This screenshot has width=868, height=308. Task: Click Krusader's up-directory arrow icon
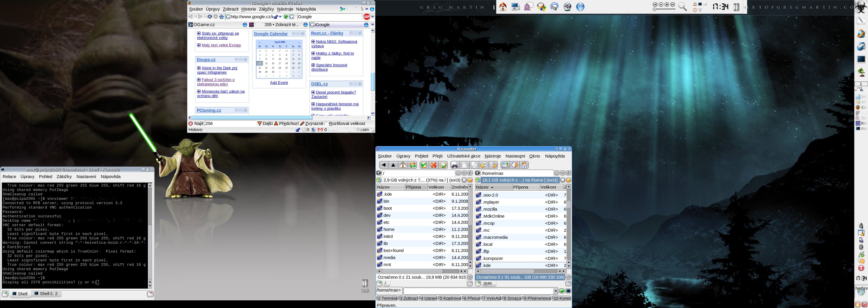[x=393, y=165]
